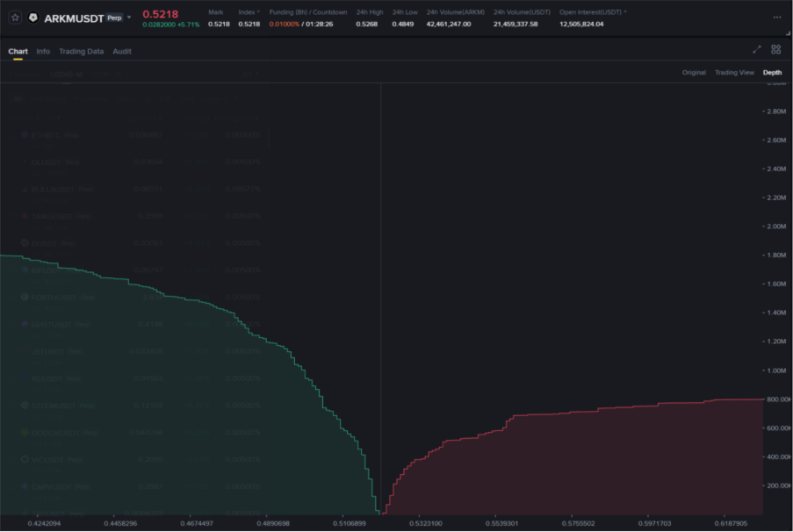The height and width of the screenshot is (532, 793).
Task: Select the Trading View chart mode
Action: 734,73
